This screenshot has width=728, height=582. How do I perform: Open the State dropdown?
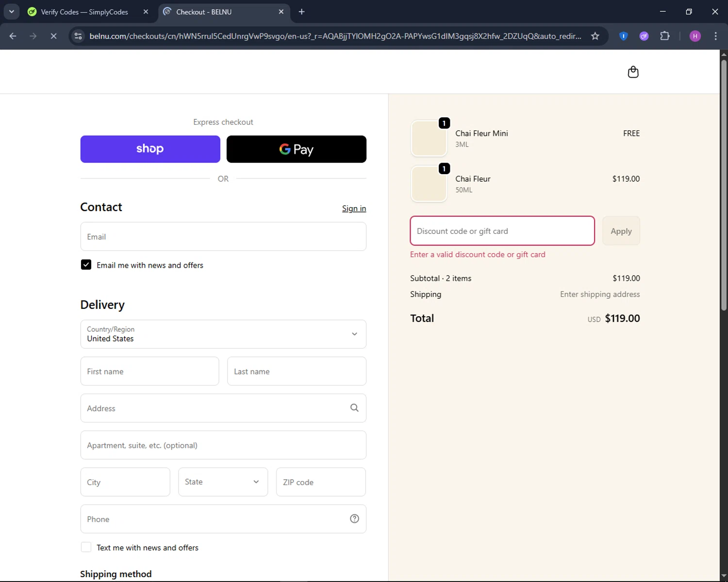[223, 482]
